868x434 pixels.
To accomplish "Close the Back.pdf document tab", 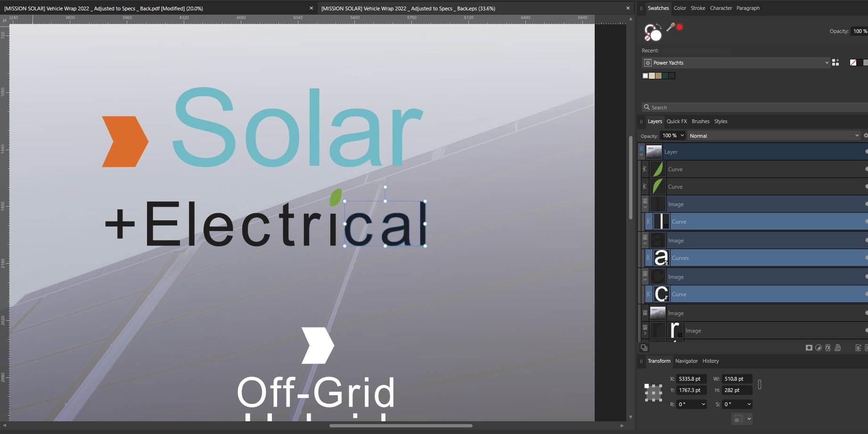I will point(311,8).
